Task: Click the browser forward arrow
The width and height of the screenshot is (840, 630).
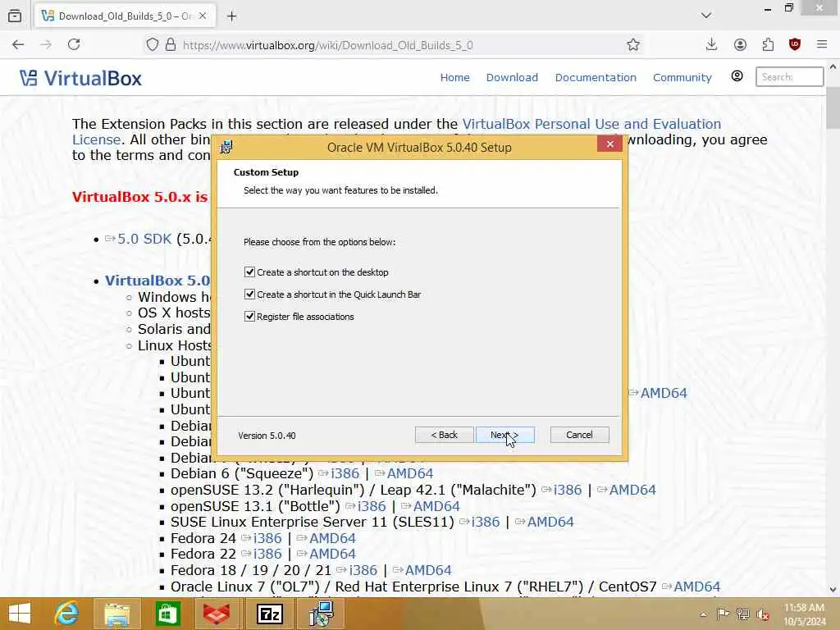Action: pyautogui.click(x=46, y=45)
